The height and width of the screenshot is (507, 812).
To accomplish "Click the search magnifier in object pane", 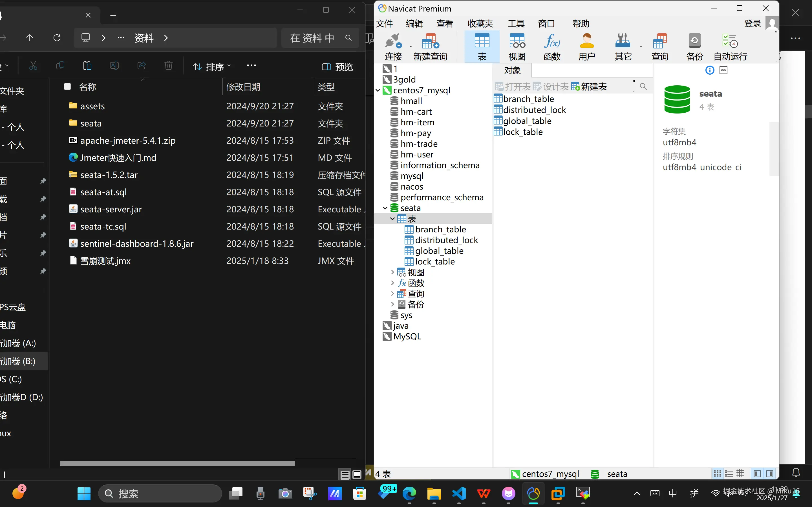I will coord(643,86).
